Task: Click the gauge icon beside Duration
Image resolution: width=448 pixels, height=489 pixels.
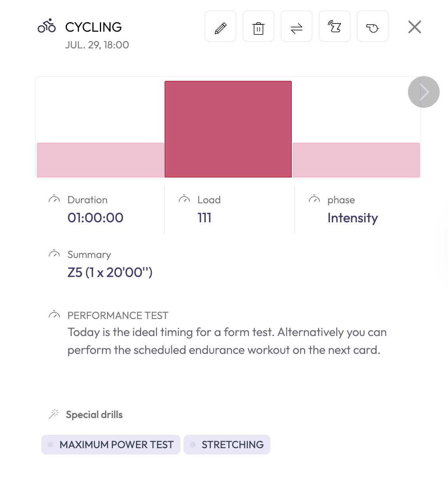Action: [x=54, y=199]
